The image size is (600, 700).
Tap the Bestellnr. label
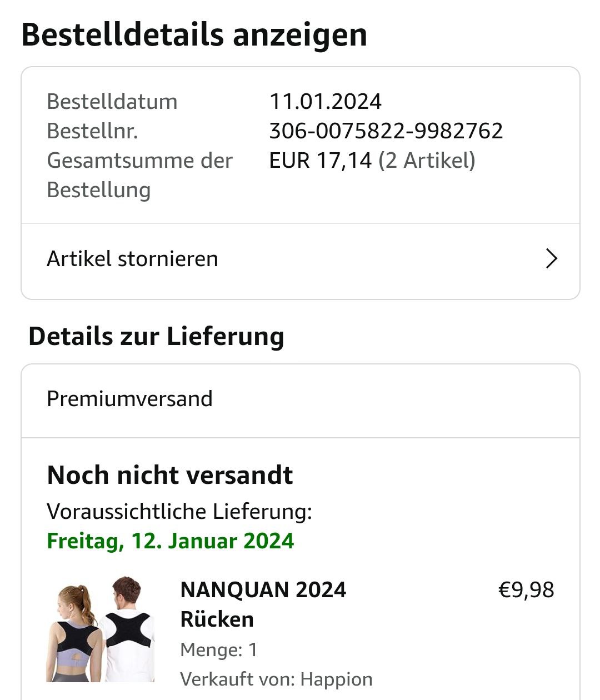pos(92,131)
